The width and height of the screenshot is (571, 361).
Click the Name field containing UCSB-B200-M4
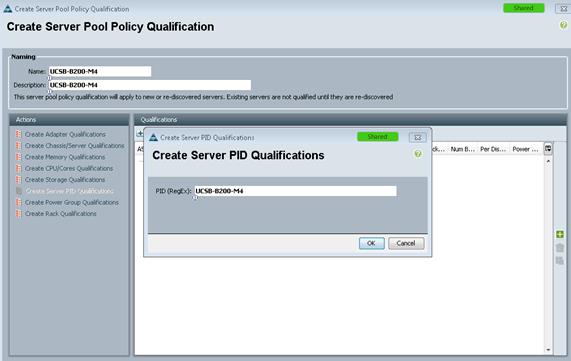tap(100, 71)
